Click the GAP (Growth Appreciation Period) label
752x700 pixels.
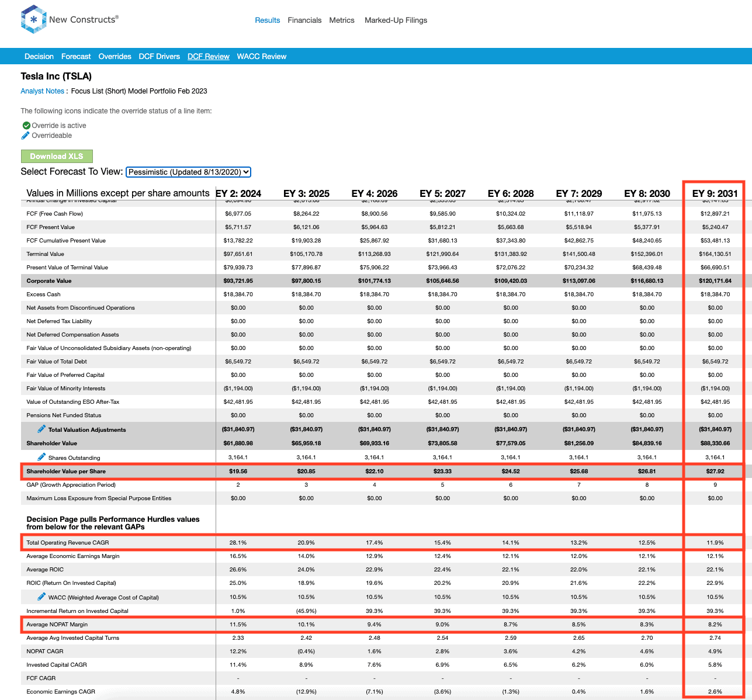point(71,485)
